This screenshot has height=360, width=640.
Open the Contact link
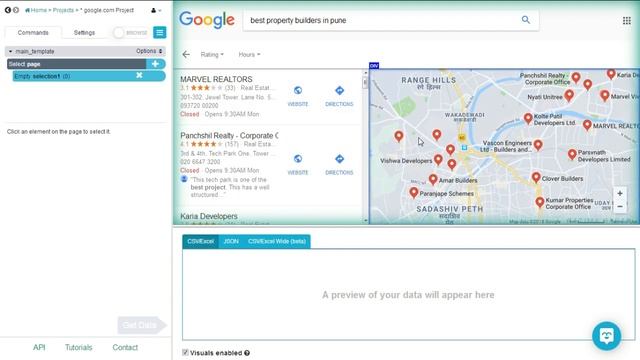(x=125, y=347)
